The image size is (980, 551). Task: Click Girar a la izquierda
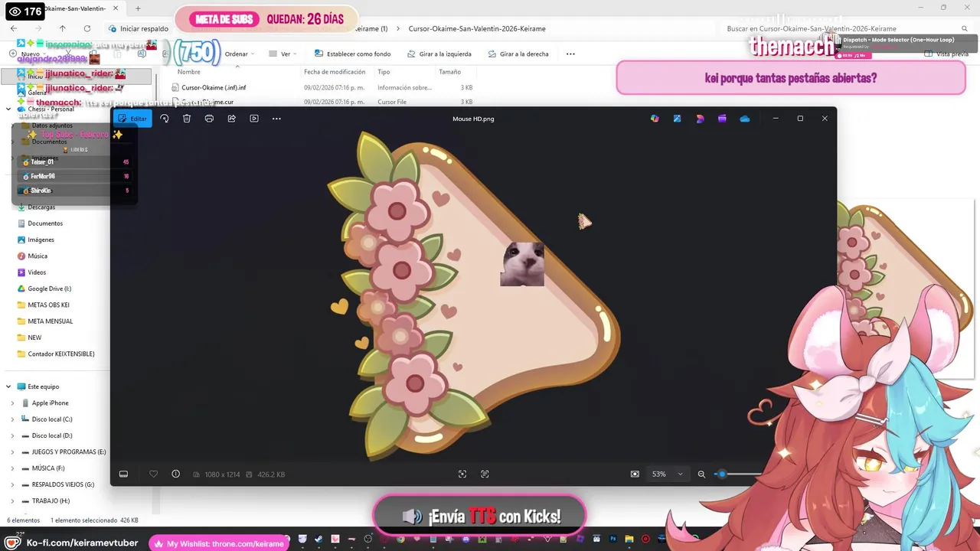[x=439, y=54]
